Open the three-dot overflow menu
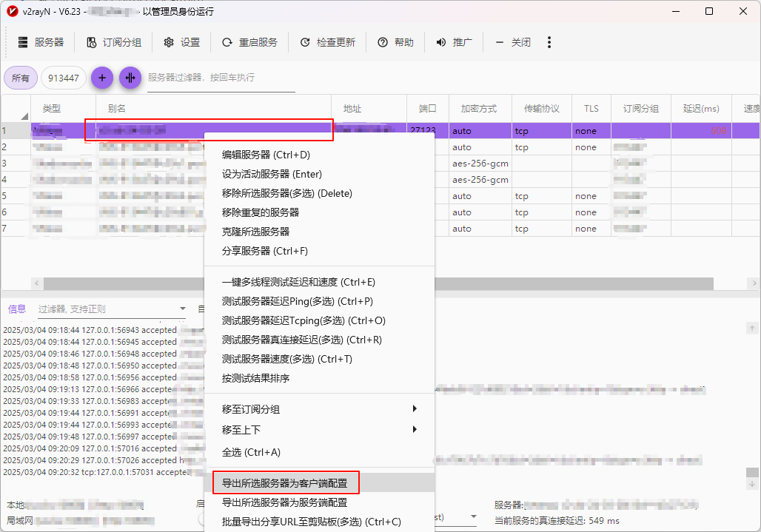761x532 pixels. [x=549, y=42]
